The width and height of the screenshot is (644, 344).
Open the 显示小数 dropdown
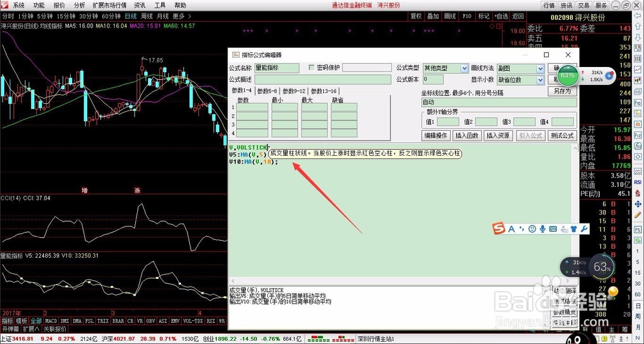click(540, 80)
